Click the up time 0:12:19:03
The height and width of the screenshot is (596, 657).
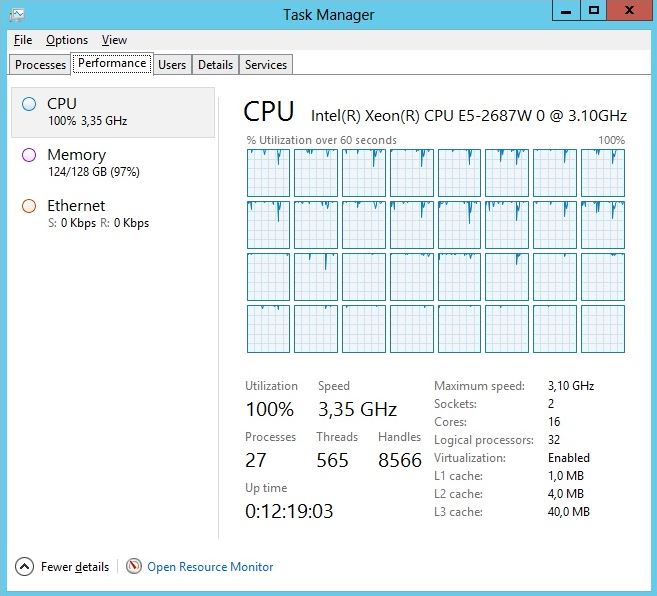click(x=289, y=511)
